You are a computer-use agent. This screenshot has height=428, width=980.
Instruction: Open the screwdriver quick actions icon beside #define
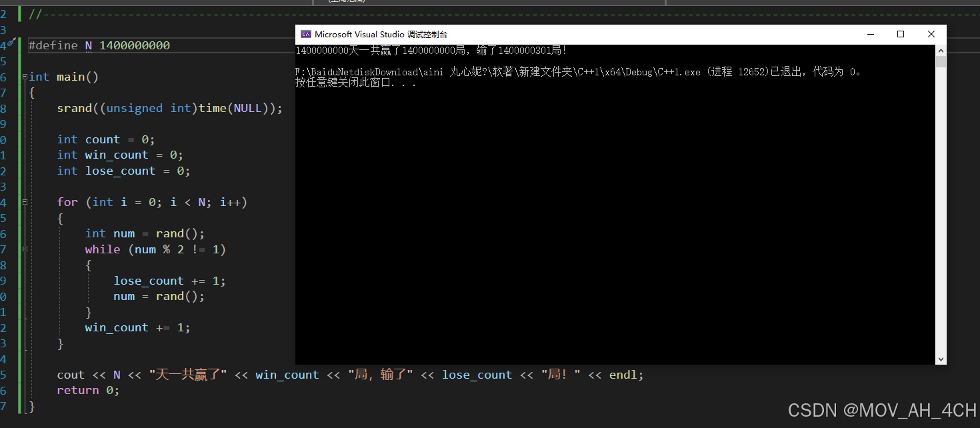click(x=11, y=43)
